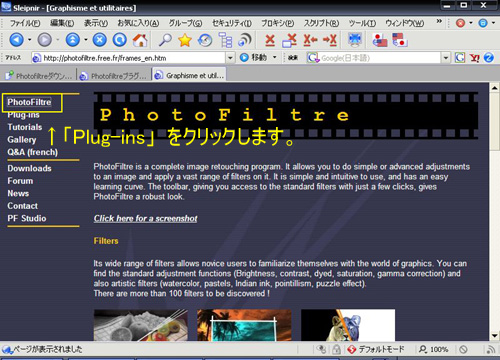Image resolution: width=500 pixels, height=360 pixels.
Task: Click the blue Back navigation arrow
Action: pos(16,40)
